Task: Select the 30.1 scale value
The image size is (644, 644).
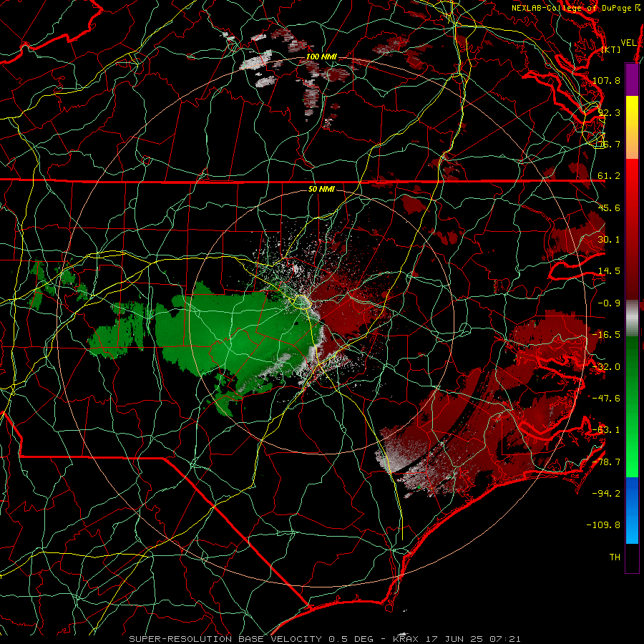Action: [609, 240]
